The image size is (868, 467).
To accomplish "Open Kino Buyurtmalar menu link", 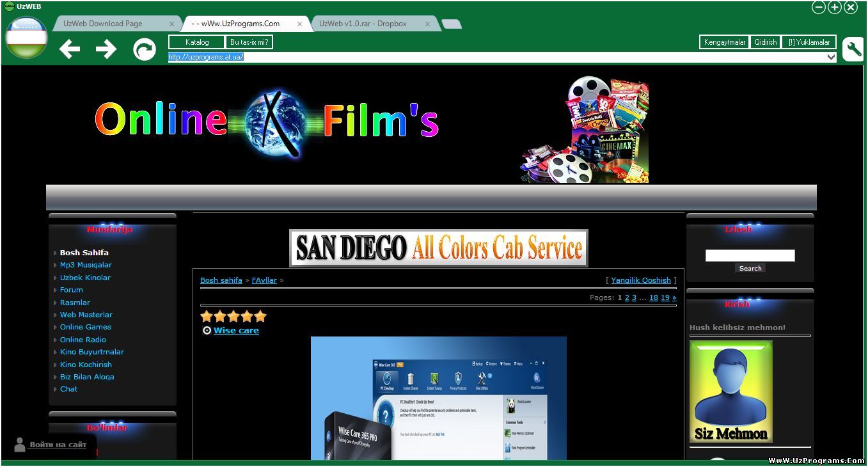I will tap(92, 352).
